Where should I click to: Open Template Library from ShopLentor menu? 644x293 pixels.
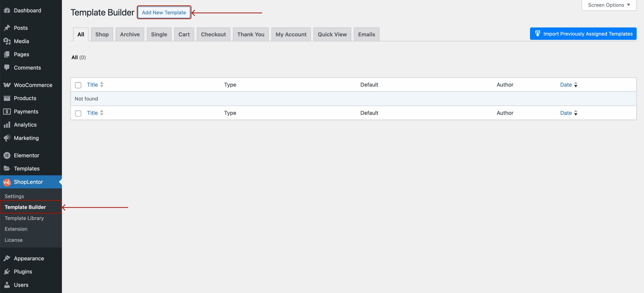[x=24, y=218]
